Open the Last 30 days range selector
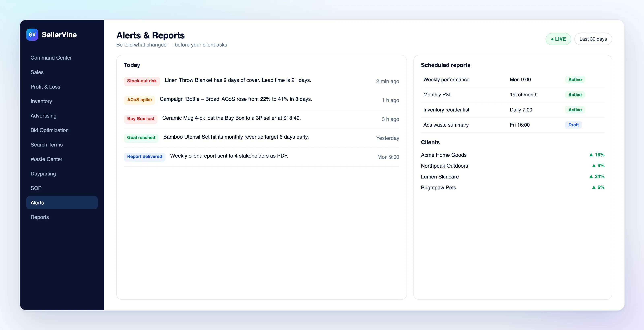Viewport: 644px width, 330px height. click(593, 39)
